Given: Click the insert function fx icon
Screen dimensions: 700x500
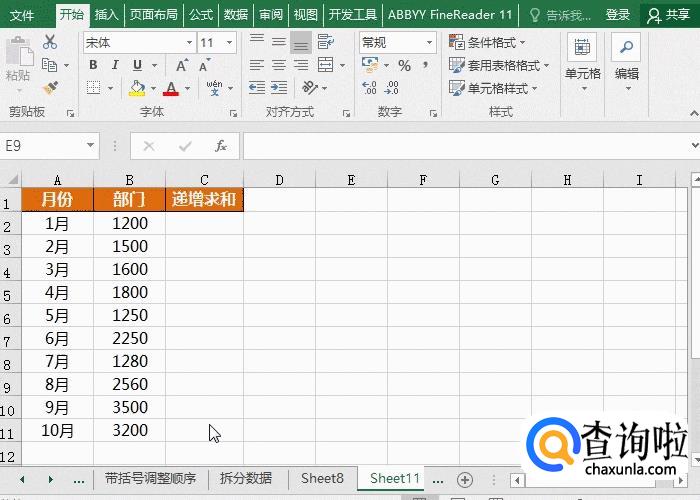Looking at the screenshot, I should [x=221, y=146].
